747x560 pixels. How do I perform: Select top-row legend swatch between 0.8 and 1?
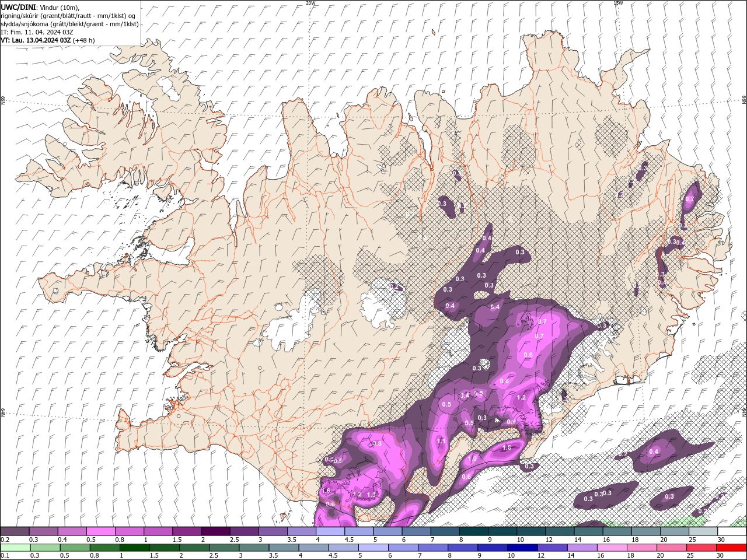(129, 531)
